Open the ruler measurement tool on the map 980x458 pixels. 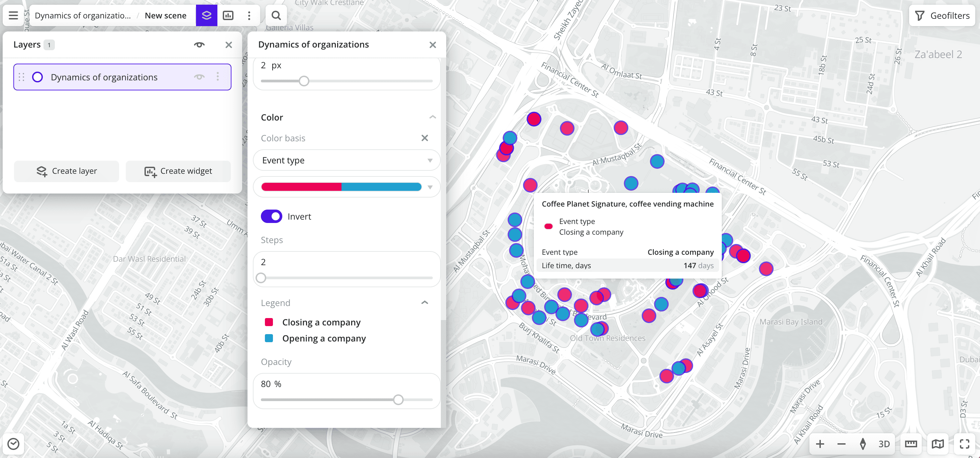pos(911,443)
